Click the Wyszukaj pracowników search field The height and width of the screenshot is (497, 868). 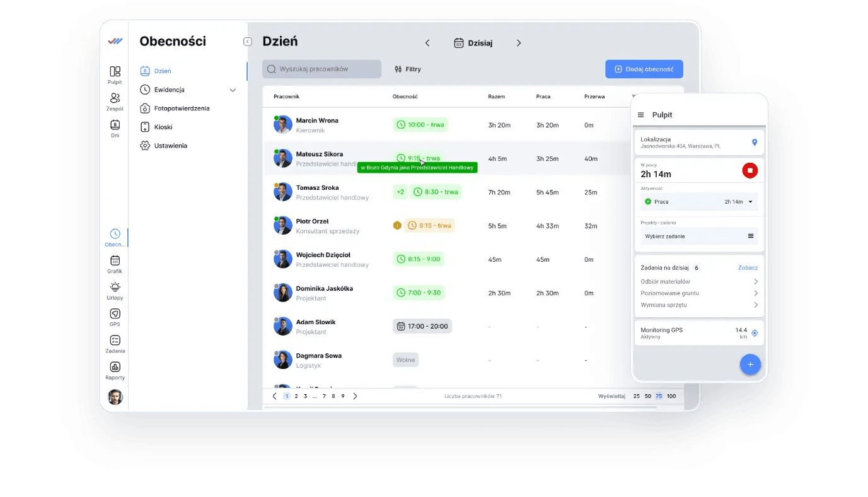click(321, 69)
